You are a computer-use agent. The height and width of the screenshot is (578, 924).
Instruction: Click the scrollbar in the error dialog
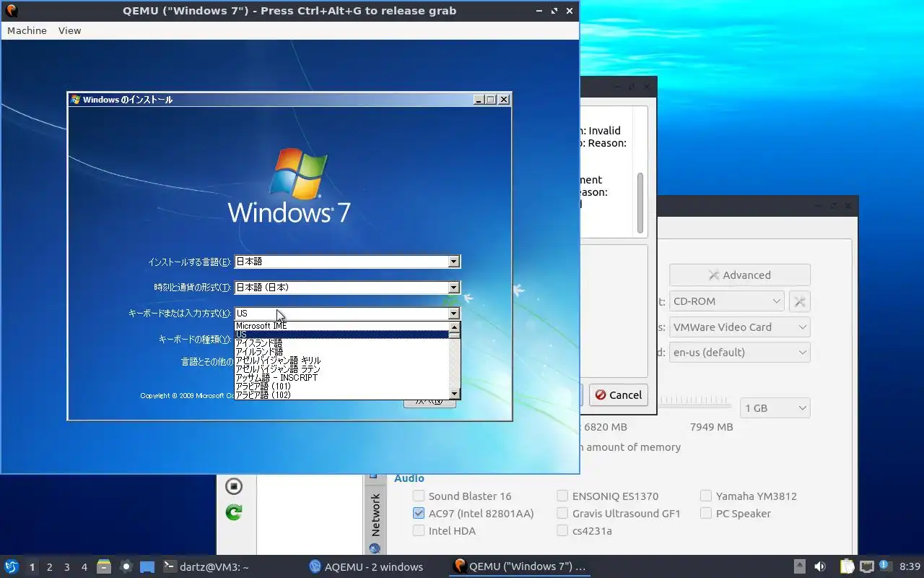[x=640, y=204]
